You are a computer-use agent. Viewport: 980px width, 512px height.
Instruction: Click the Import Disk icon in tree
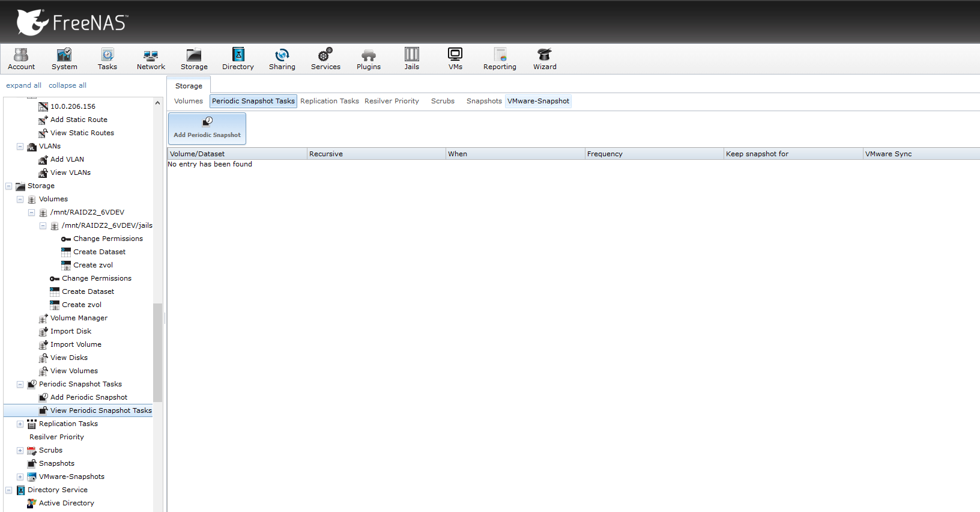click(x=43, y=331)
